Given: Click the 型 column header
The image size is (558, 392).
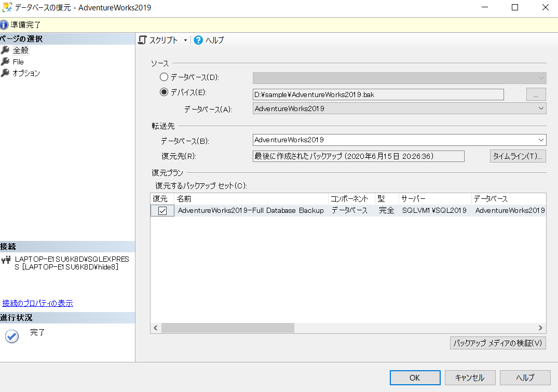Looking at the screenshot, I should point(387,199).
